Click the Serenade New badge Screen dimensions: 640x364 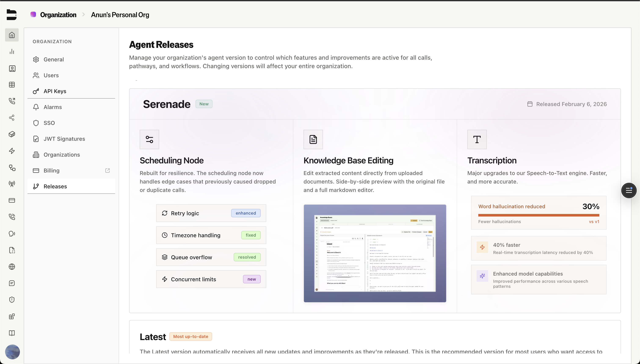pos(204,104)
